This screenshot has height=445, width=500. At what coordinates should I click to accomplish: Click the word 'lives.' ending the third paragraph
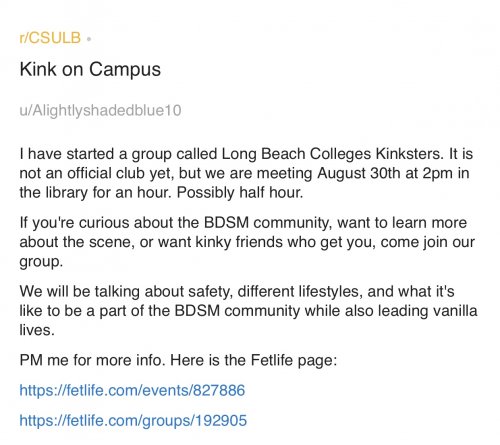37,330
